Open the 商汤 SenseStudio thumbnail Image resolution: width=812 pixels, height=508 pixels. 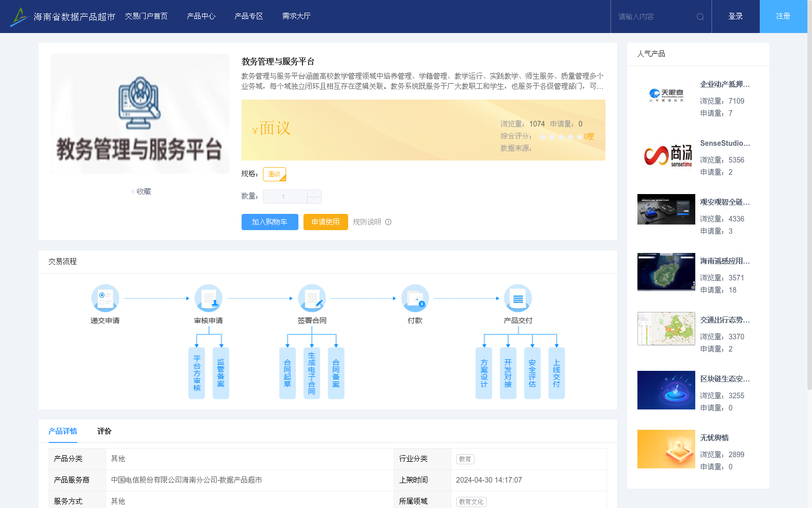click(666, 154)
